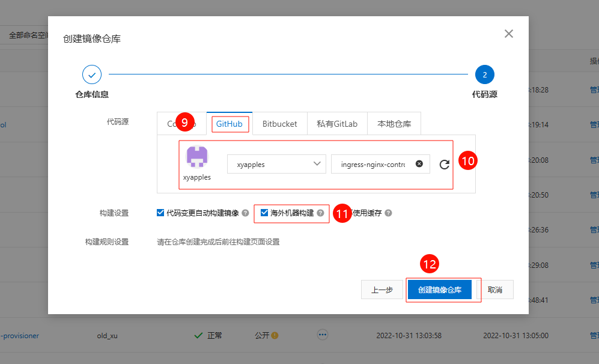
Task: Uncheck 代码变更自动构建镜像 checkbox
Action: click(160, 213)
